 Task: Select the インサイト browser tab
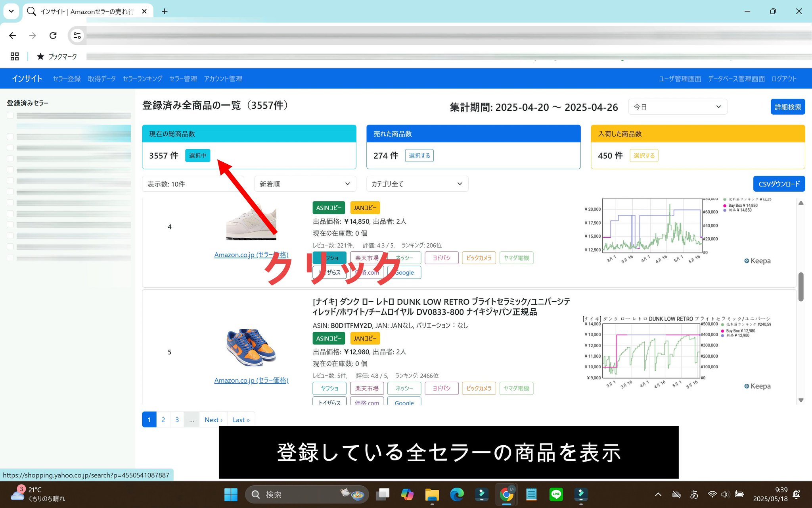(x=87, y=12)
